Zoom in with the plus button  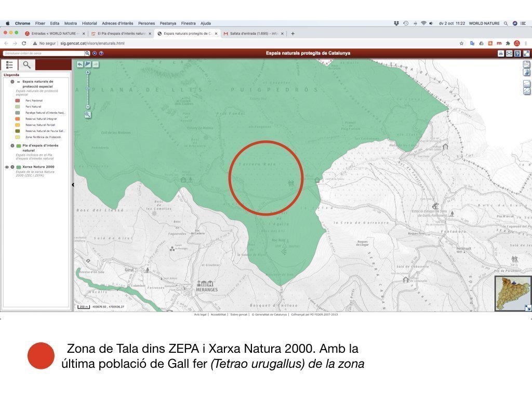(x=87, y=73)
